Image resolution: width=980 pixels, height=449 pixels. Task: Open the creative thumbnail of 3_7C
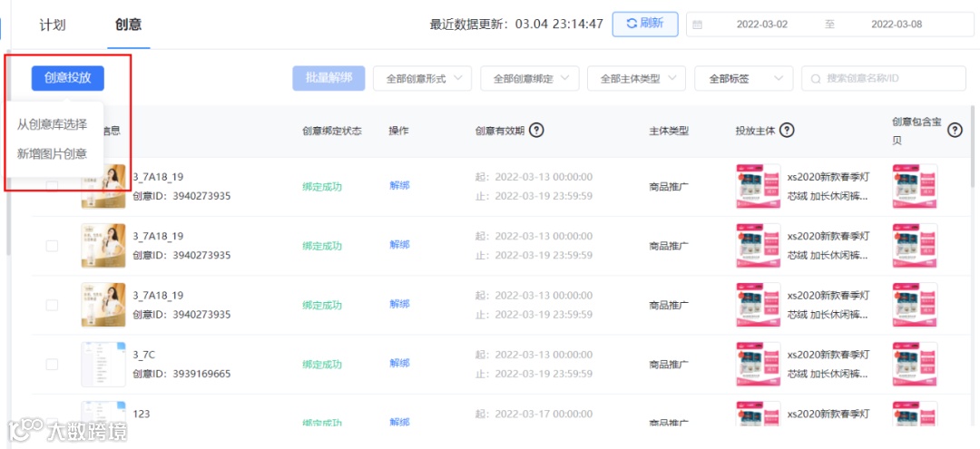click(103, 365)
